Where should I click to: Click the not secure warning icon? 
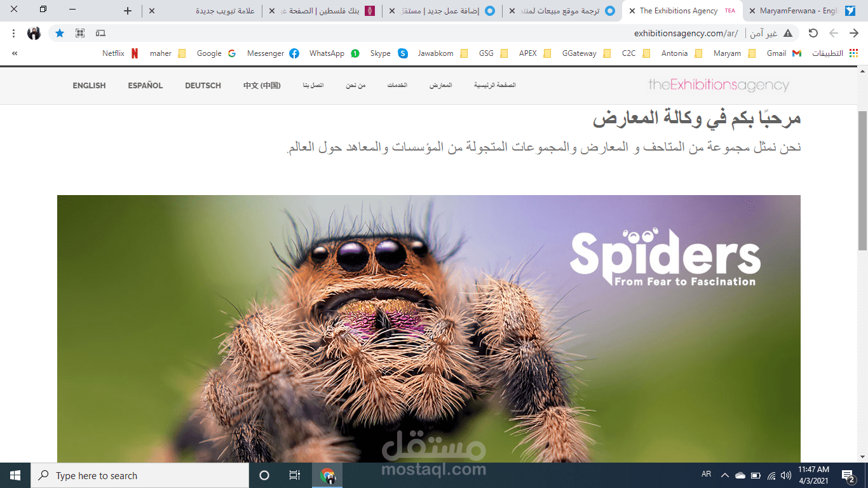pyautogui.click(x=788, y=33)
